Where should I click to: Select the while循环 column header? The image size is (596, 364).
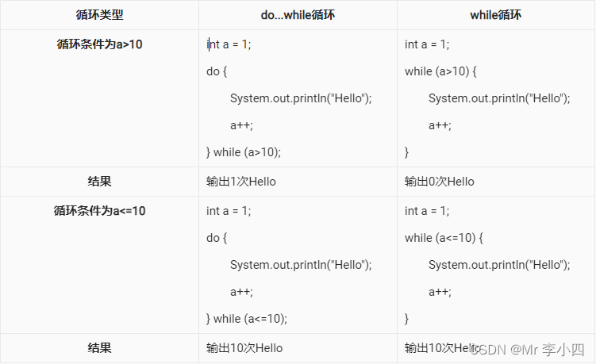click(x=496, y=15)
